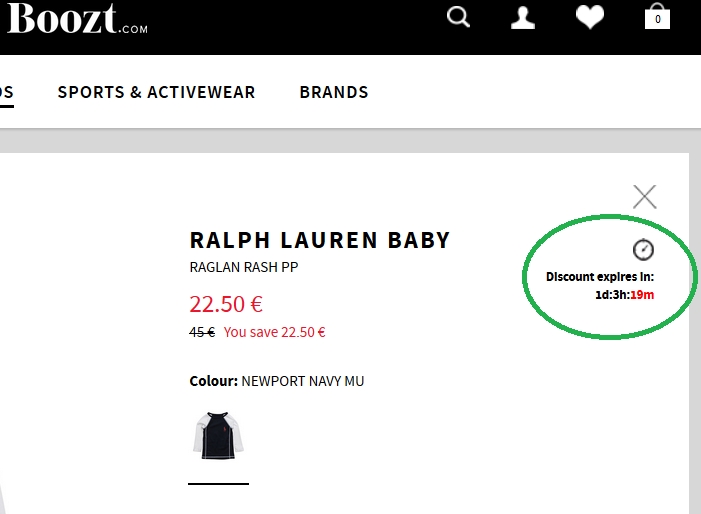Go to the Boozt.com home logo
Image resolution: width=701 pixels, height=514 pixels.
(77, 18)
